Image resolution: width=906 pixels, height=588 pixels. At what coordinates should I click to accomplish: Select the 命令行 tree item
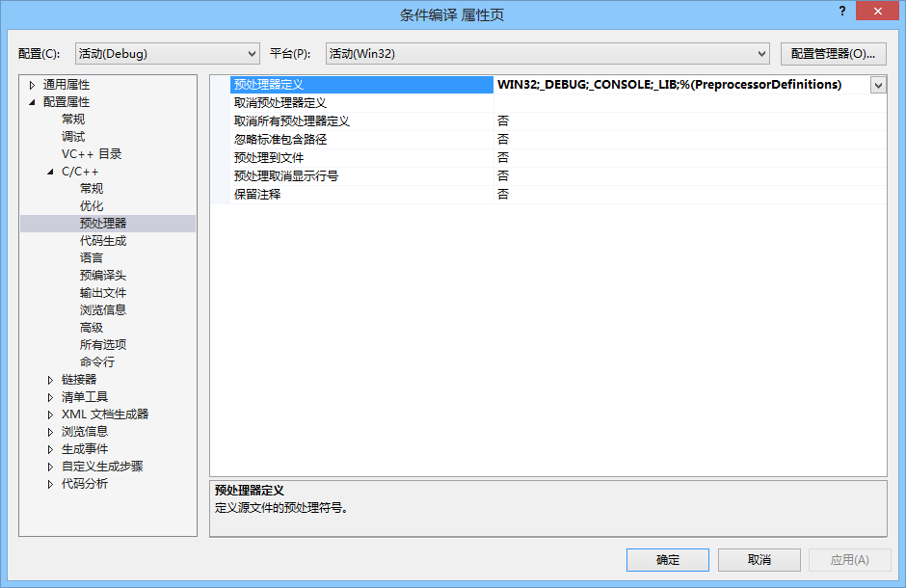(97, 362)
